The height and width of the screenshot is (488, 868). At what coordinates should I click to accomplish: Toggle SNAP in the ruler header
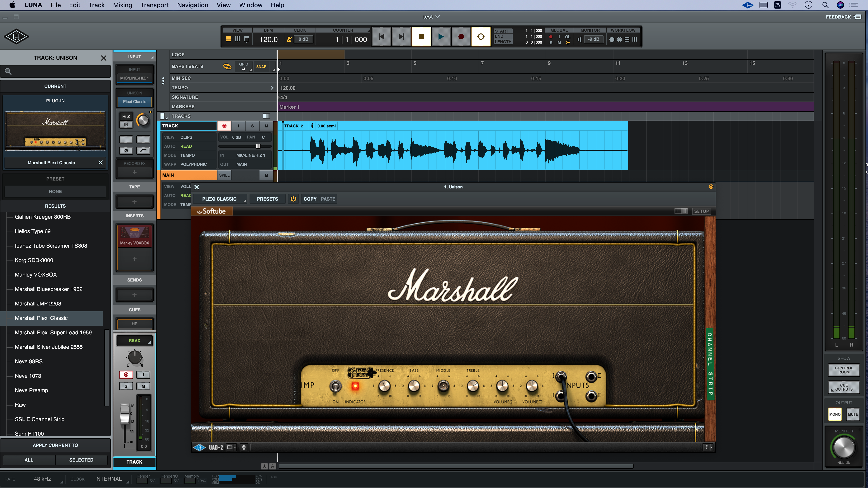(261, 67)
